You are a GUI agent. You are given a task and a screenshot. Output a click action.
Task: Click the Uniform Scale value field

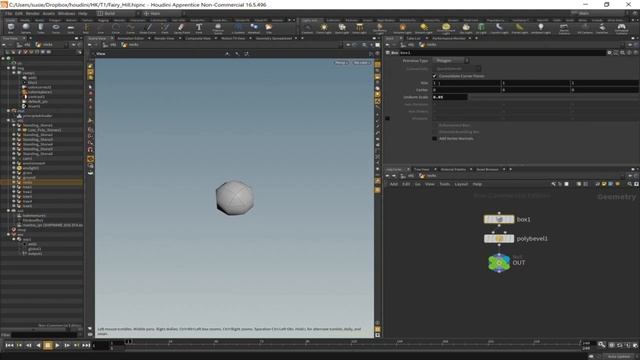click(x=449, y=97)
